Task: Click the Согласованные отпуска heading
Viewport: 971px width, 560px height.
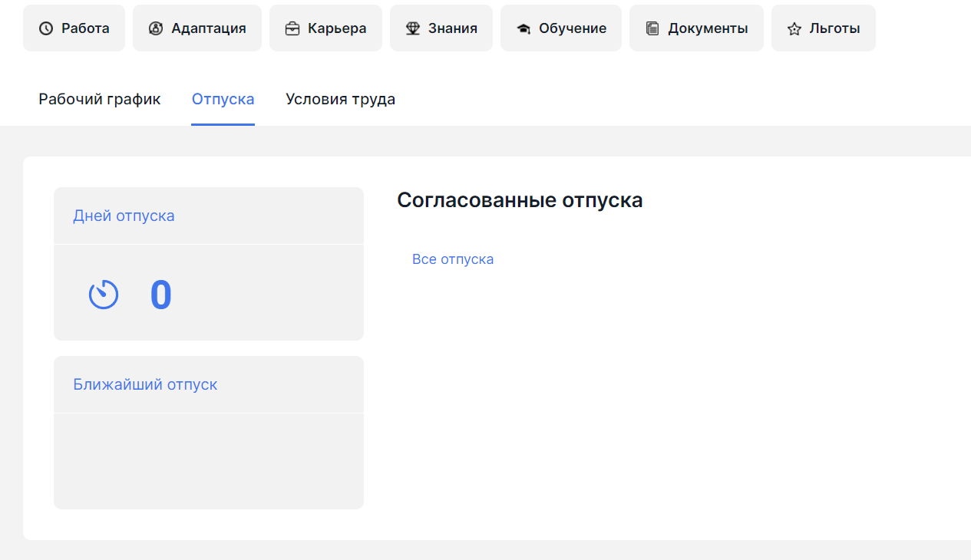Action: point(520,200)
